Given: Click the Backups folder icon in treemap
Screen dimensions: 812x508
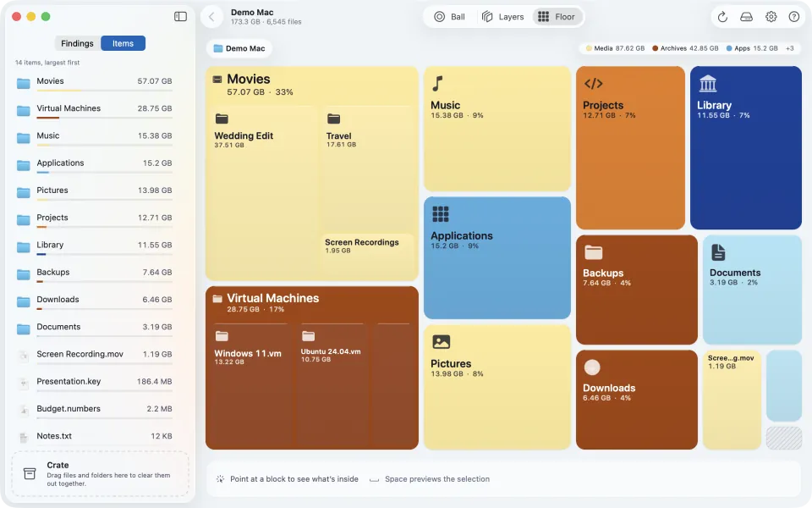Looking at the screenshot, I should [x=594, y=252].
